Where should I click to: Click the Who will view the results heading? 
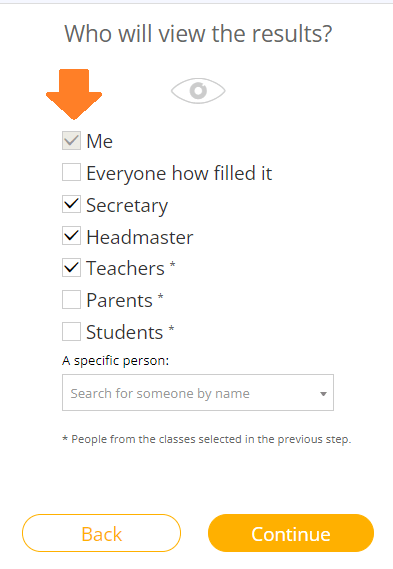coord(198,34)
